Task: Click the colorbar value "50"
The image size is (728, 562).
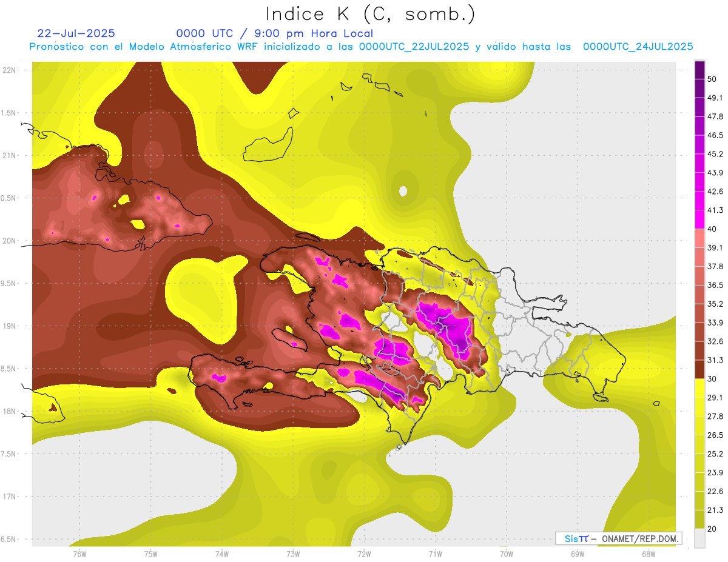Action: [713, 79]
